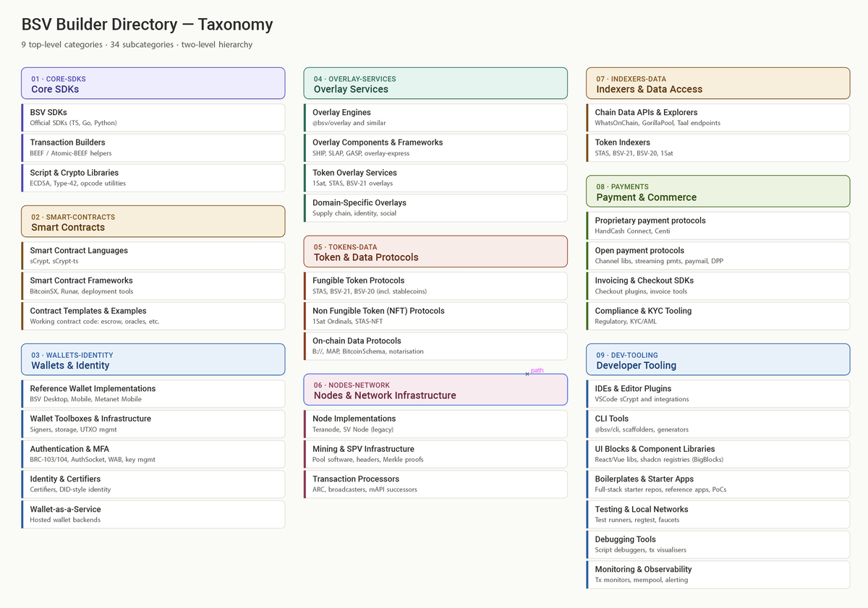Select the Transaction Builders card

(x=153, y=147)
